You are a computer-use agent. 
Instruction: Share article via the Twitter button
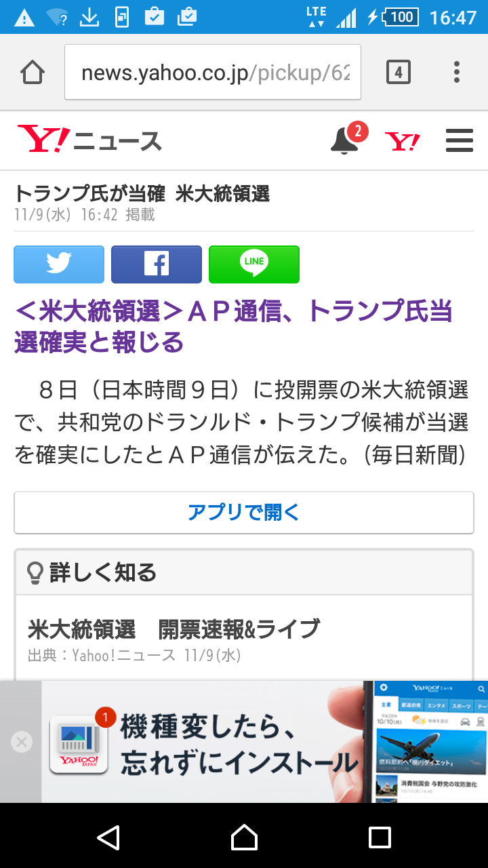(59, 264)
